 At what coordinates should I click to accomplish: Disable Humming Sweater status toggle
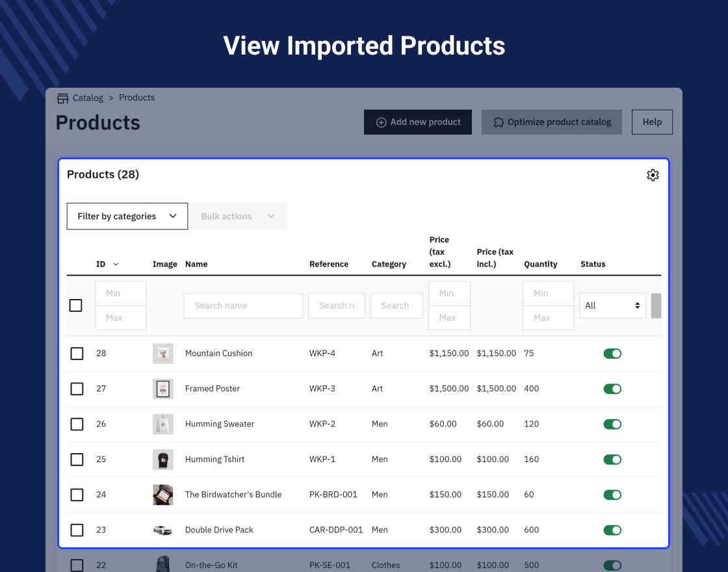pos(612,424)
